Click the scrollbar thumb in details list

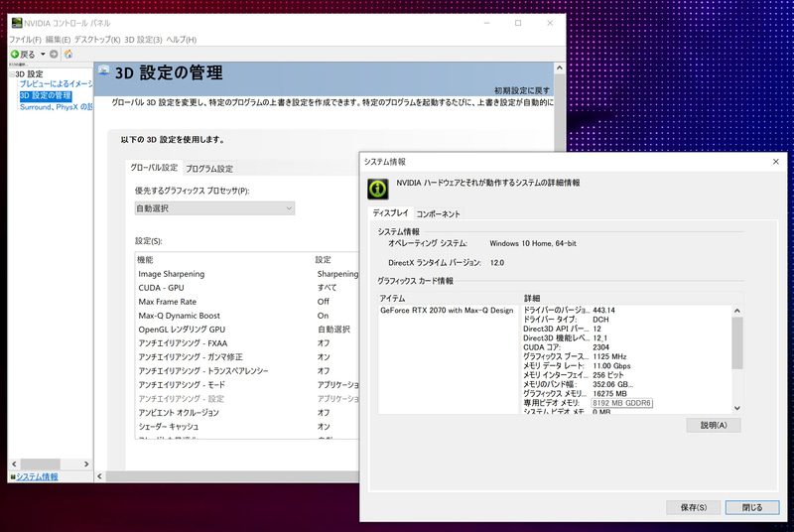pos(737,342)
